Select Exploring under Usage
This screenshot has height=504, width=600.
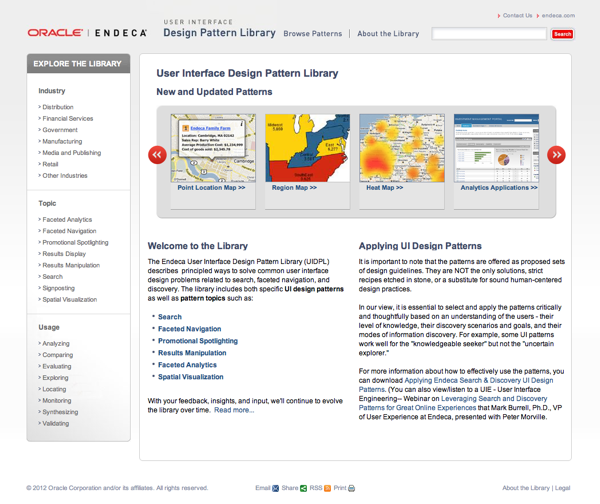55,378
